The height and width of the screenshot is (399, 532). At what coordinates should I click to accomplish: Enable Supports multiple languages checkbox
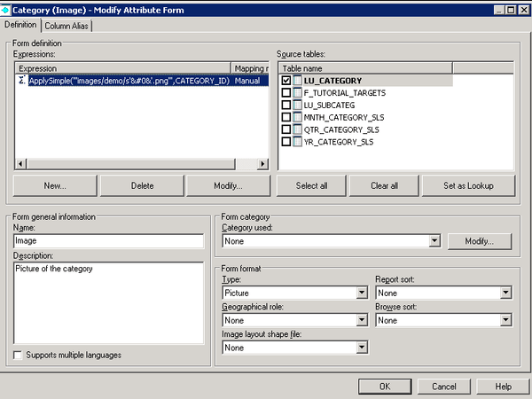click(x=18, y=356)
